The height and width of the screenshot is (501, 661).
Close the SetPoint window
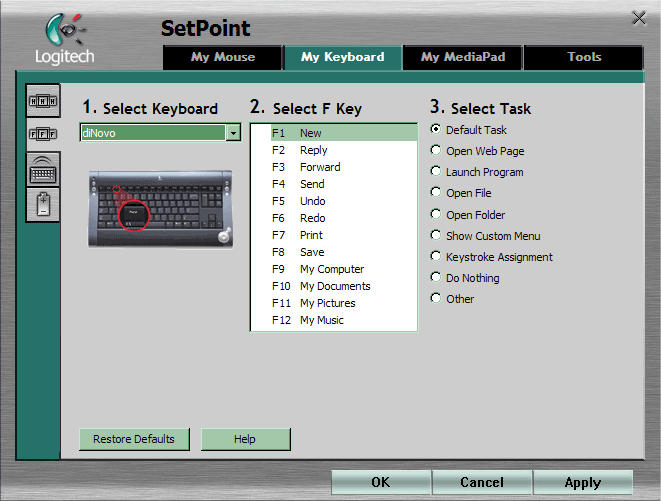tap(639, 18)
